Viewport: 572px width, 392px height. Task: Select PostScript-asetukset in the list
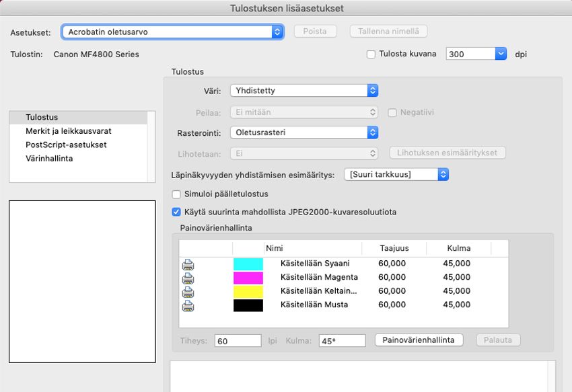tap(66, 145)
